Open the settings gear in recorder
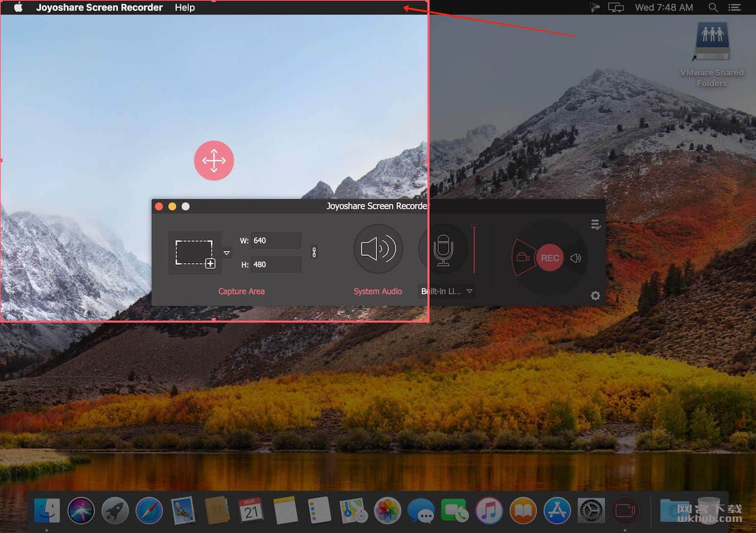756x533 pixels. (595, 295)
